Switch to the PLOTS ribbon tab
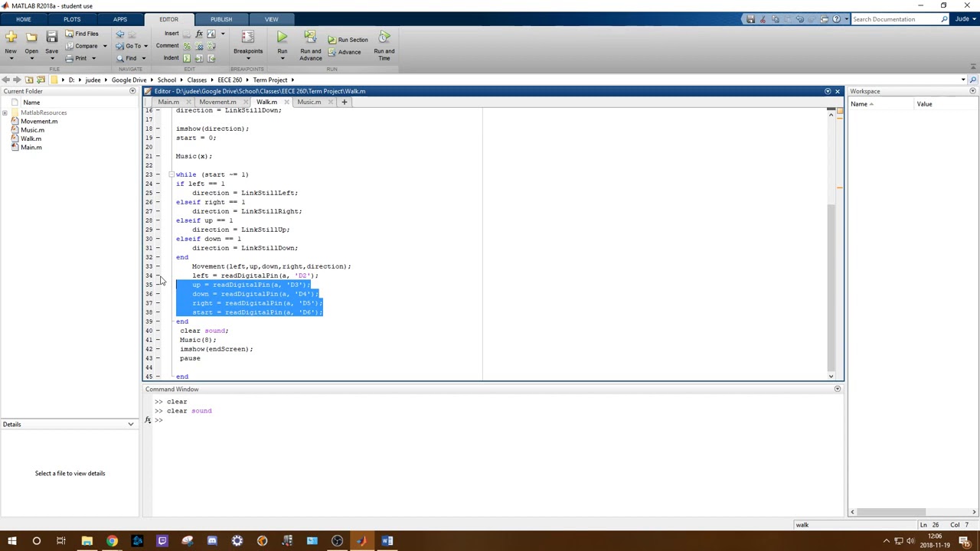980x551 pixels. click(72, 19)
